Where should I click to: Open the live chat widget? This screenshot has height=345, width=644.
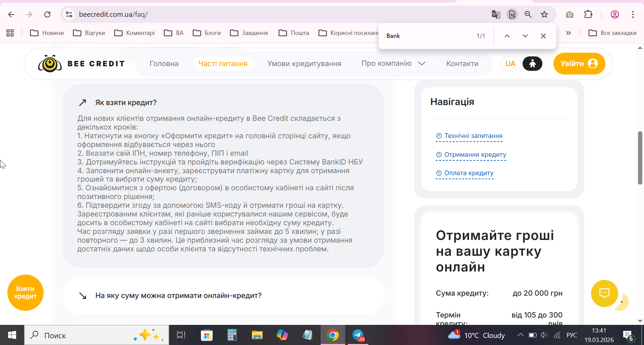604,293
